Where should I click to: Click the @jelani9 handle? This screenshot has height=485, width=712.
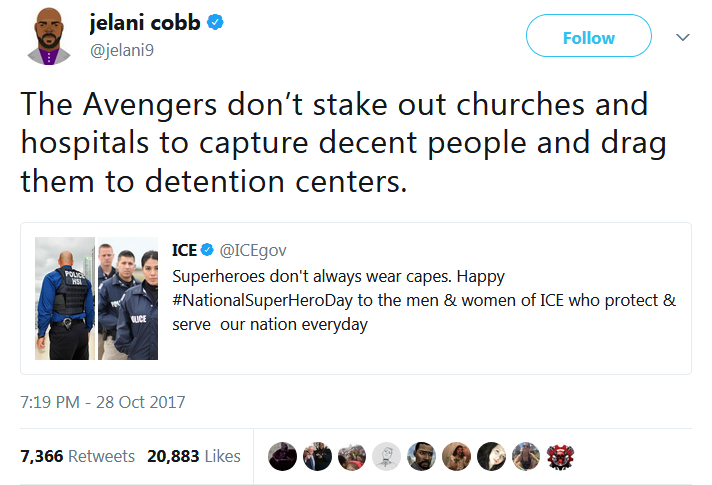pos(125,50)
